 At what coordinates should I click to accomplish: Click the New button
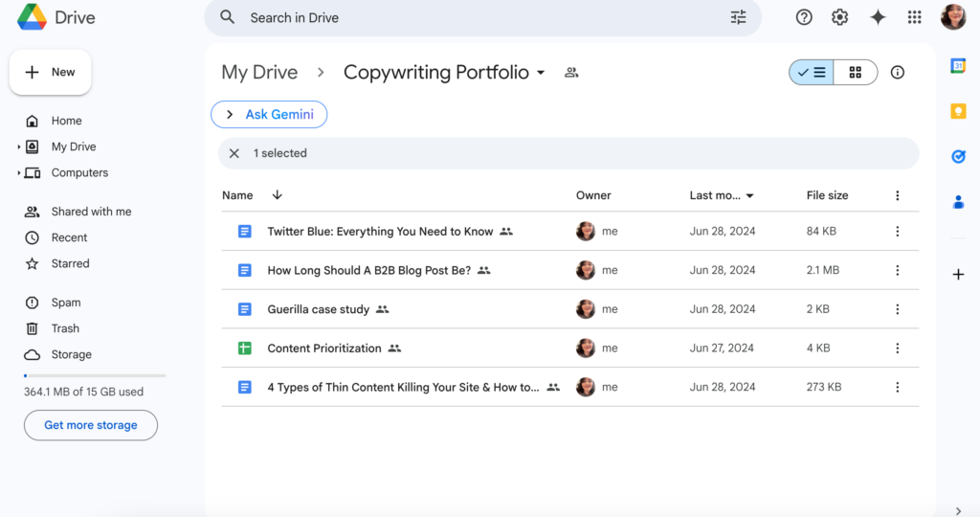[50, 72]
